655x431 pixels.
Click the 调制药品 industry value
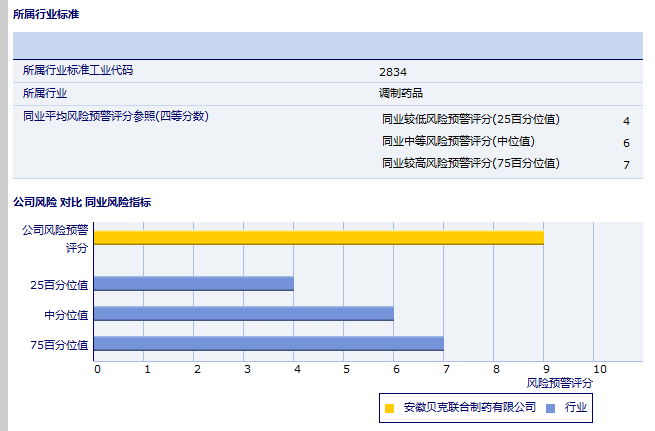pos(401,93)
